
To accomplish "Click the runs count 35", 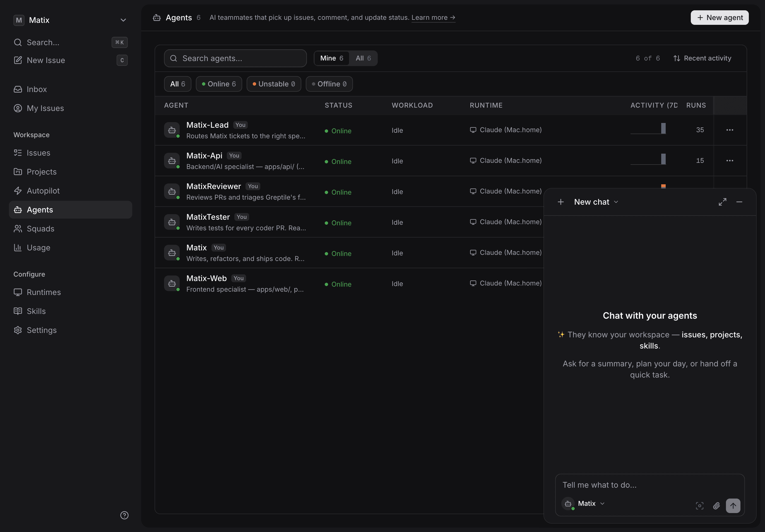I will (x=700, y=130).
